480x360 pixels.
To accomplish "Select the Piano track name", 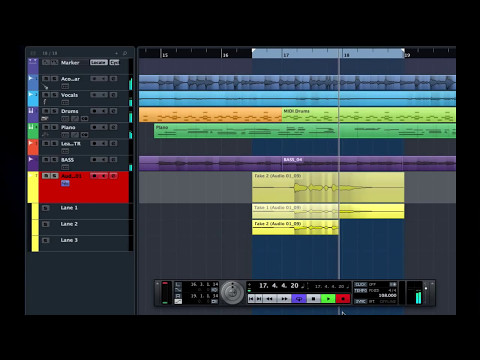I will [x=68, y=127].
